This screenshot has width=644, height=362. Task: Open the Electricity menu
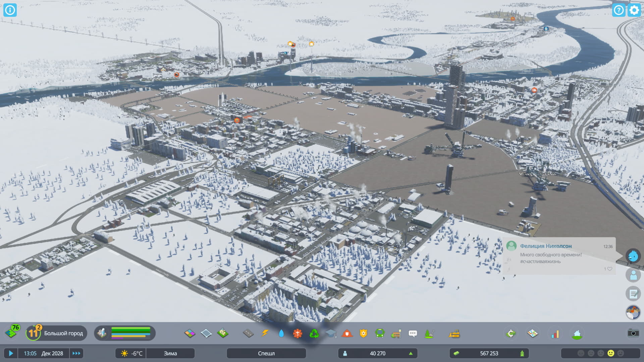coord(265,333)
